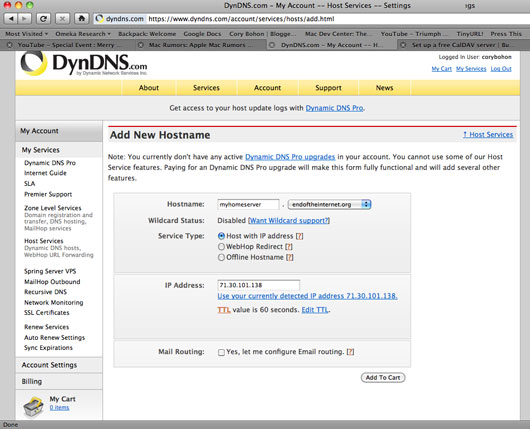Select Host with IP address radio button
Viewport: 530px width, 429px height.
point(221,236)
